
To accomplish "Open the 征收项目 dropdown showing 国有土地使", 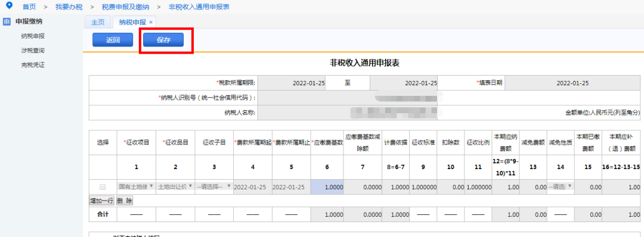I will (137, 186).
